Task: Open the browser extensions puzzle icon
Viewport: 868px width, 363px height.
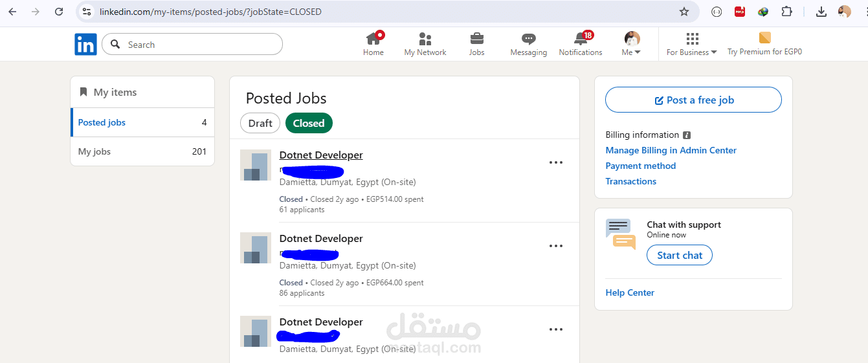Action: click(x=786, y=12)
